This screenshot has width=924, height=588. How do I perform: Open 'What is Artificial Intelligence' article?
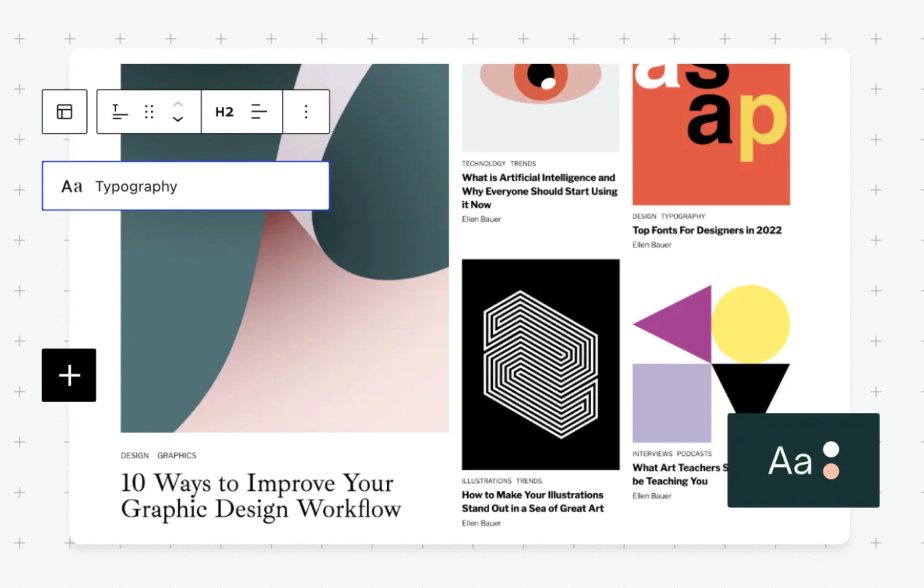pos(539,191)
